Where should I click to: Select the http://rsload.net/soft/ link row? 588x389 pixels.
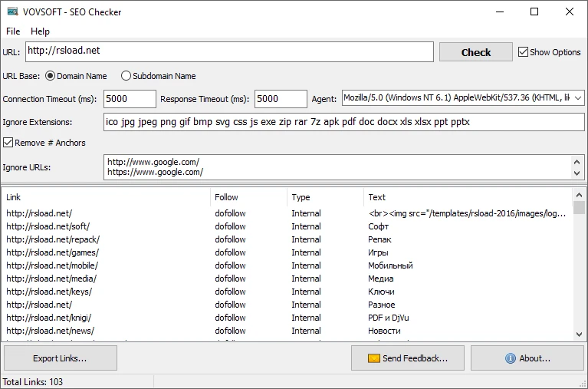tap(46, 226)
